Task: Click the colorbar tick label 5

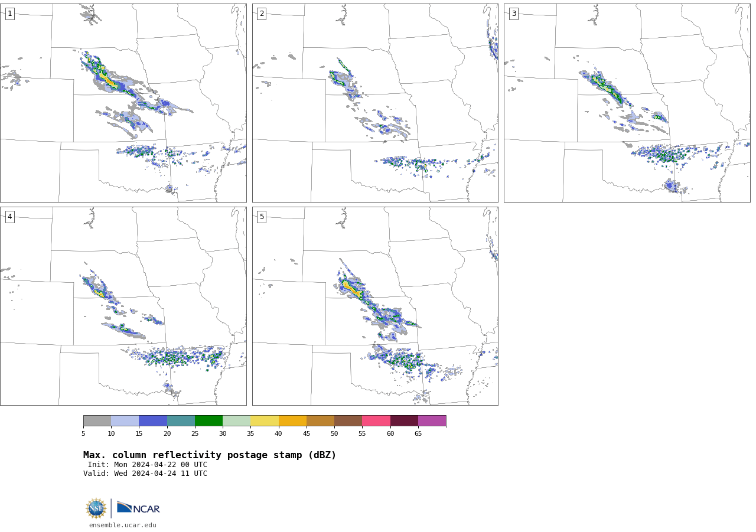Action: [x=83, y=434]
